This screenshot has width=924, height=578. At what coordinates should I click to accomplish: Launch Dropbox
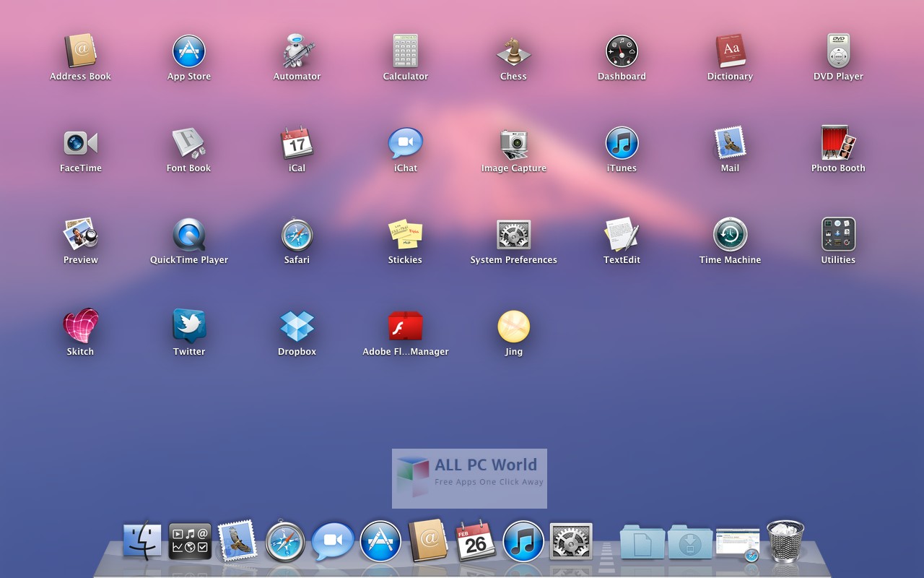click(x=297, y=327)
